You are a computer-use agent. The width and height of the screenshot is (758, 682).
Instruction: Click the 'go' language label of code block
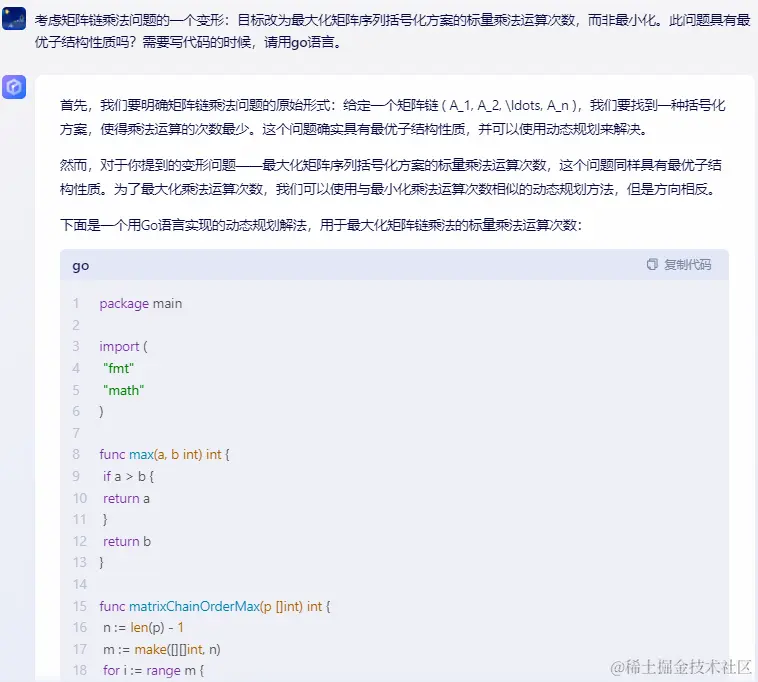(x=81, y=266)
